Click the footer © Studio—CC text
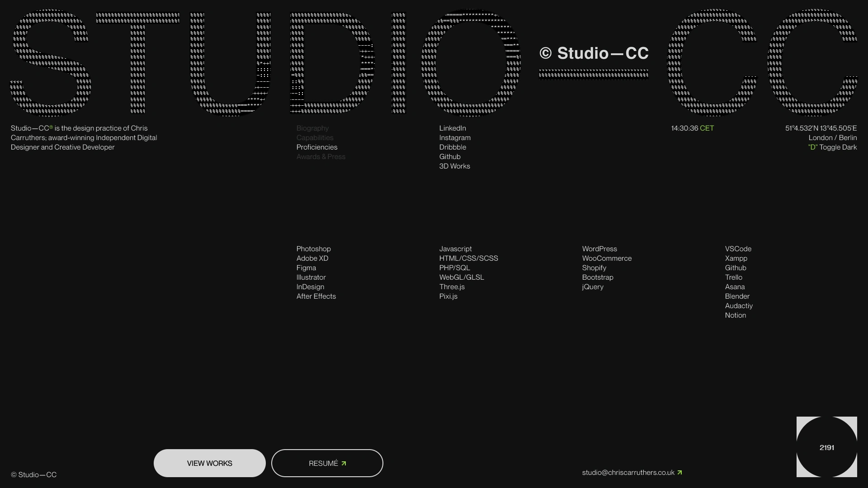 click(34, 475)
